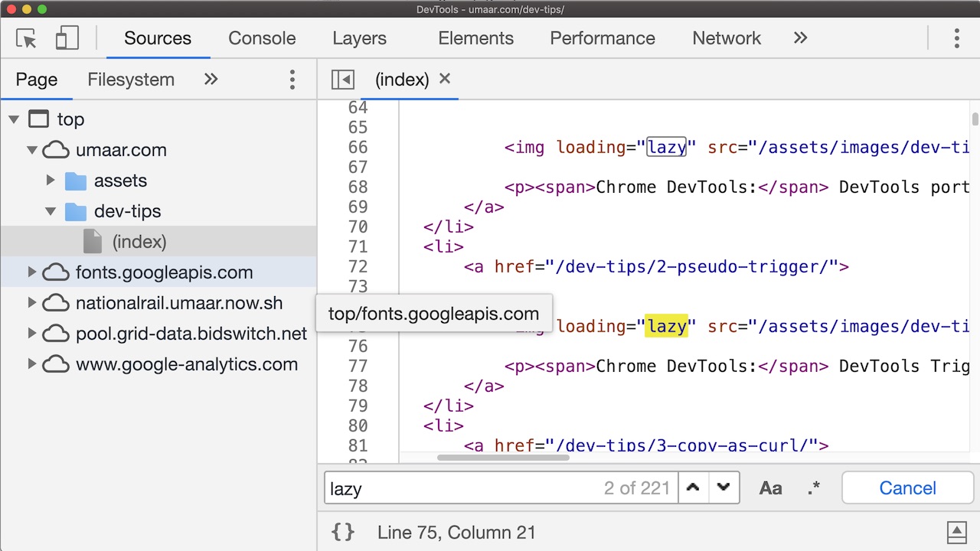
Task: Click the assets folder icon
Action: coord(75,181)
